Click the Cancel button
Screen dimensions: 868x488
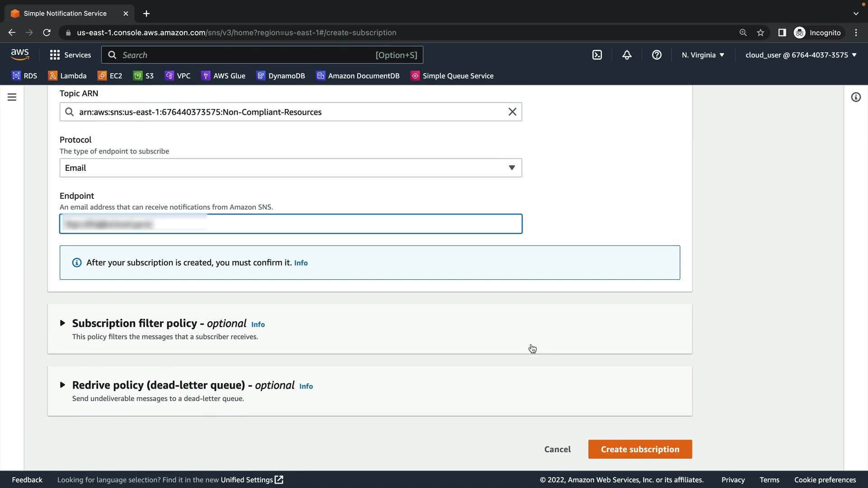tap(557, 450)
